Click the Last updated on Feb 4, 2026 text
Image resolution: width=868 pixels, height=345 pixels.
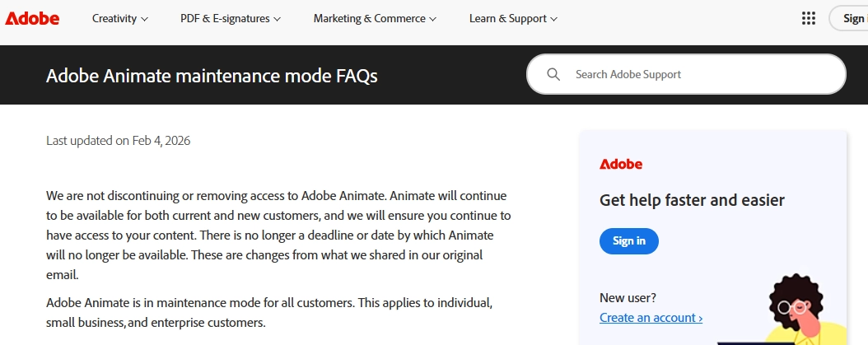(x=119, y=141)
